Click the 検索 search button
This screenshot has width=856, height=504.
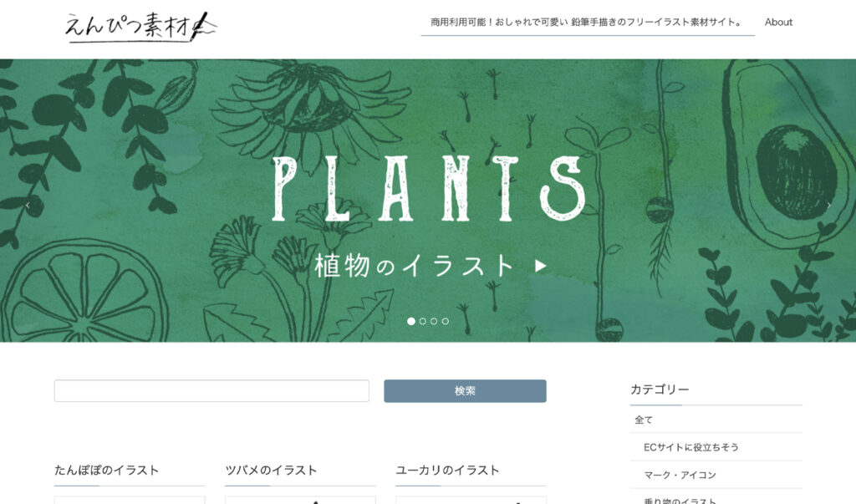[x=465, y=391]
